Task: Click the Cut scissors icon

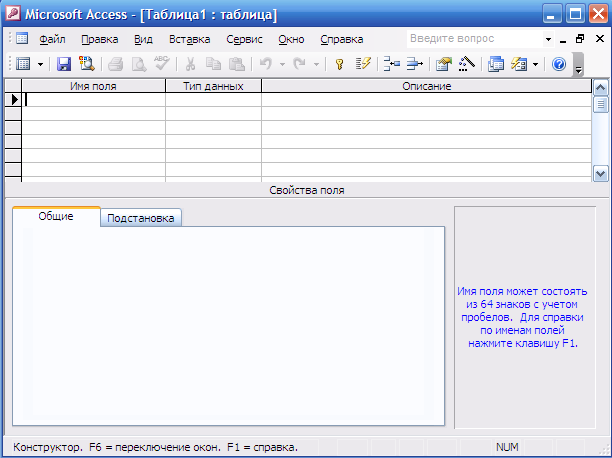Action: (x=190, y=64)
